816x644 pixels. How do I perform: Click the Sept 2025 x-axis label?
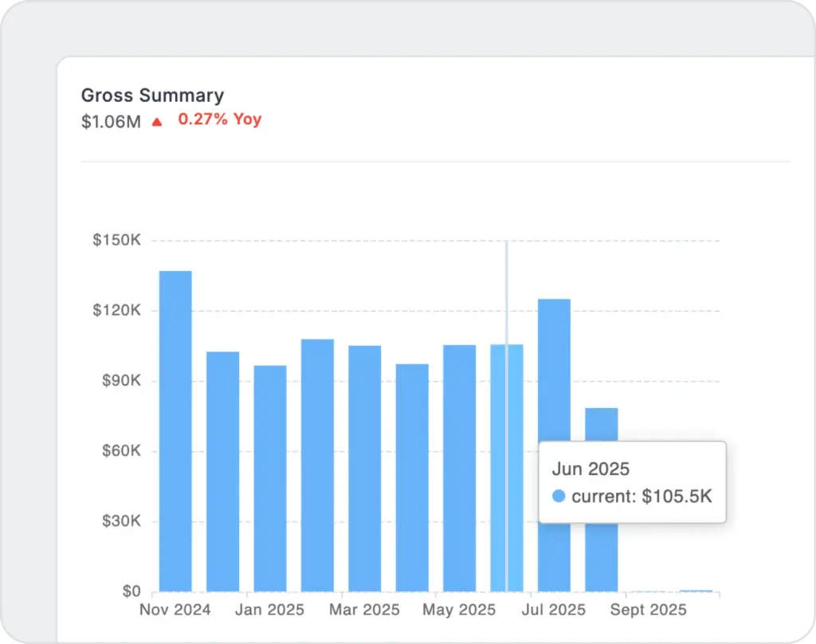click(649, 610)
